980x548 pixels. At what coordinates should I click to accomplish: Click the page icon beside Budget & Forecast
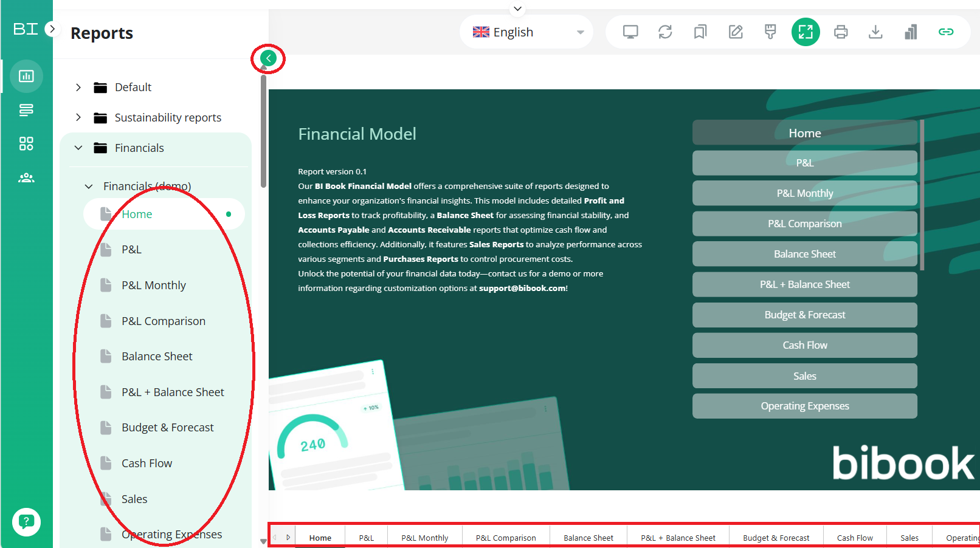[x=106, y=427]
